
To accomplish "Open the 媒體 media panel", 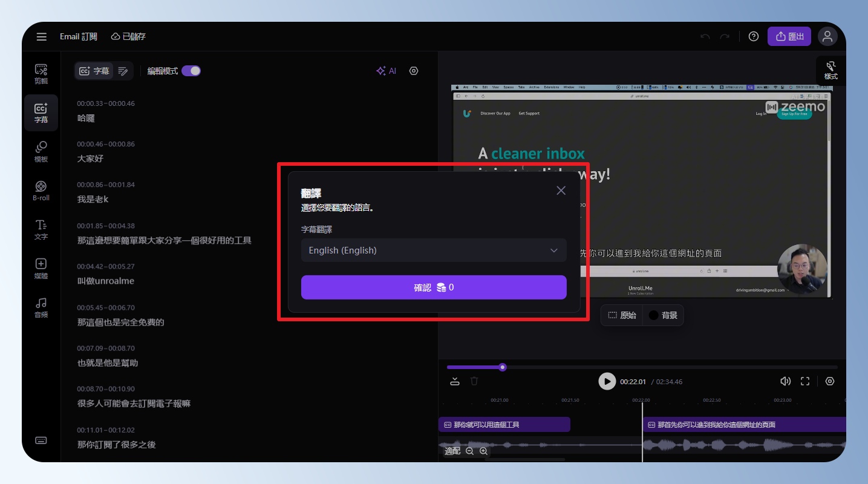I will coord(41,269).
